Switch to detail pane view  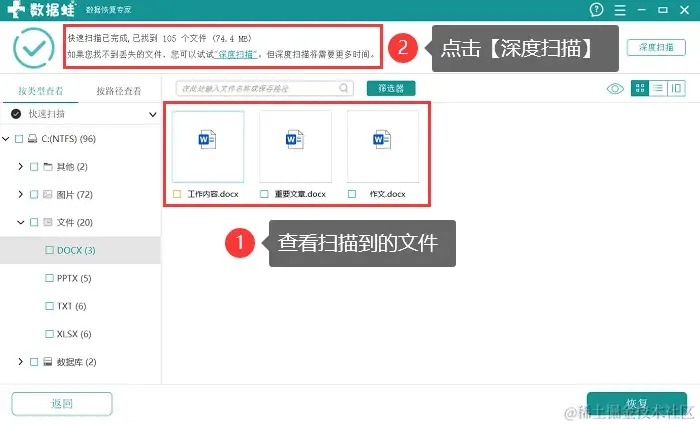pyautogui.click(x=676, y=88)
